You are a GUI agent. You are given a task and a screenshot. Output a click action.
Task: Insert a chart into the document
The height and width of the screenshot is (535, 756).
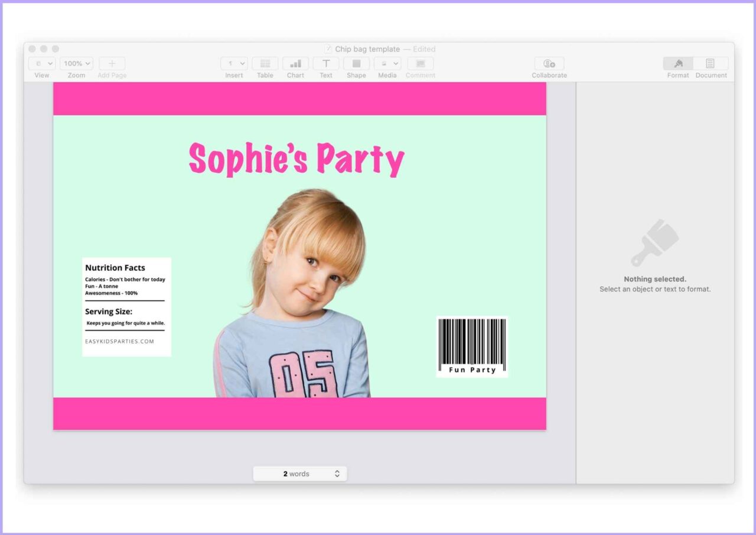pos(295,63)
